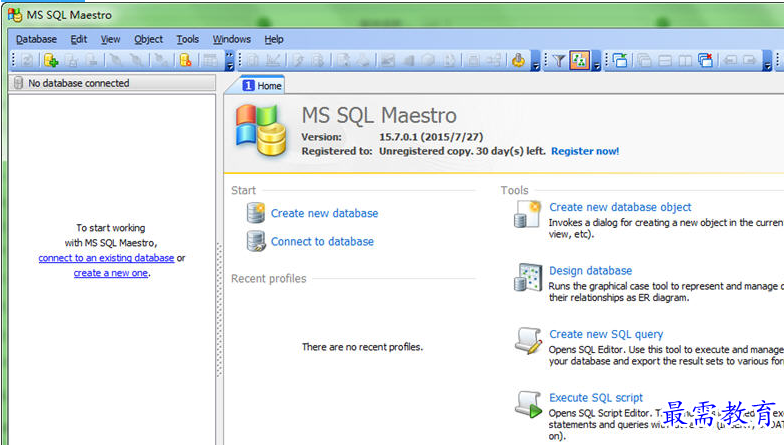This screenshot has width=784, height=445.
Task: Click the close all windows icon with red X
Action: [x=706, y=61]
